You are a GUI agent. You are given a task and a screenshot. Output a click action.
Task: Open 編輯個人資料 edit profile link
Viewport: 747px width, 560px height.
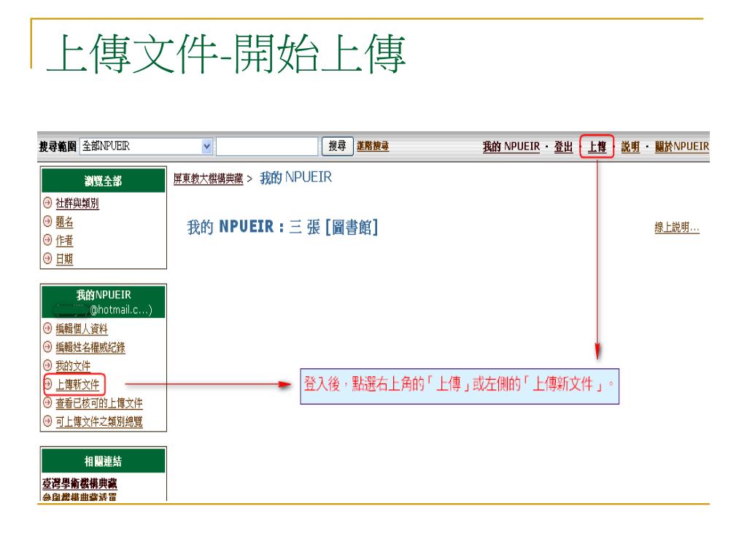click(x=82, y=329)
